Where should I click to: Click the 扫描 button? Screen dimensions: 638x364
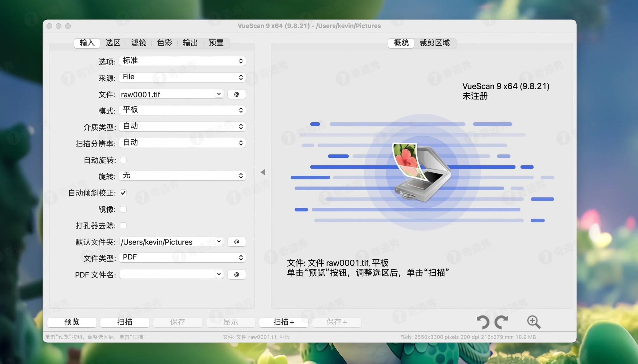[x=124, y=322]
